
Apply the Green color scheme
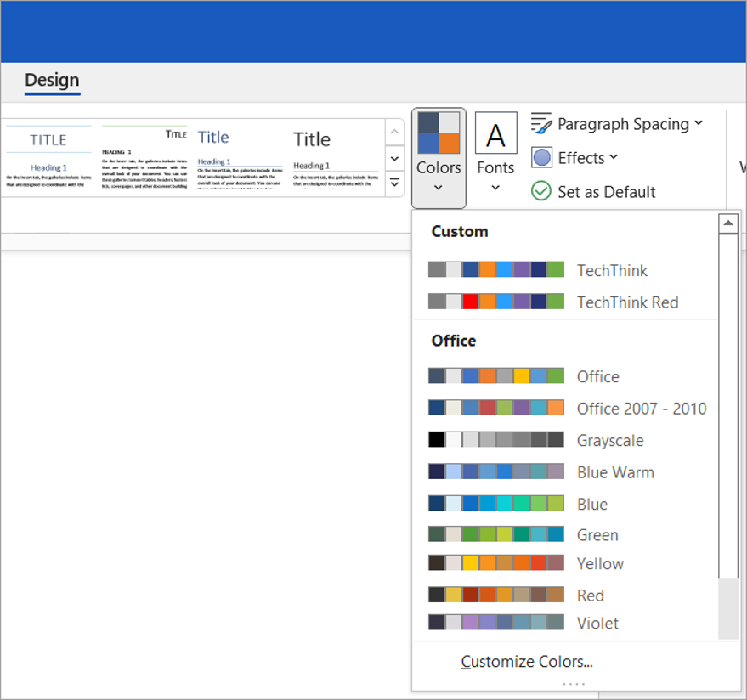coord(597,534)
